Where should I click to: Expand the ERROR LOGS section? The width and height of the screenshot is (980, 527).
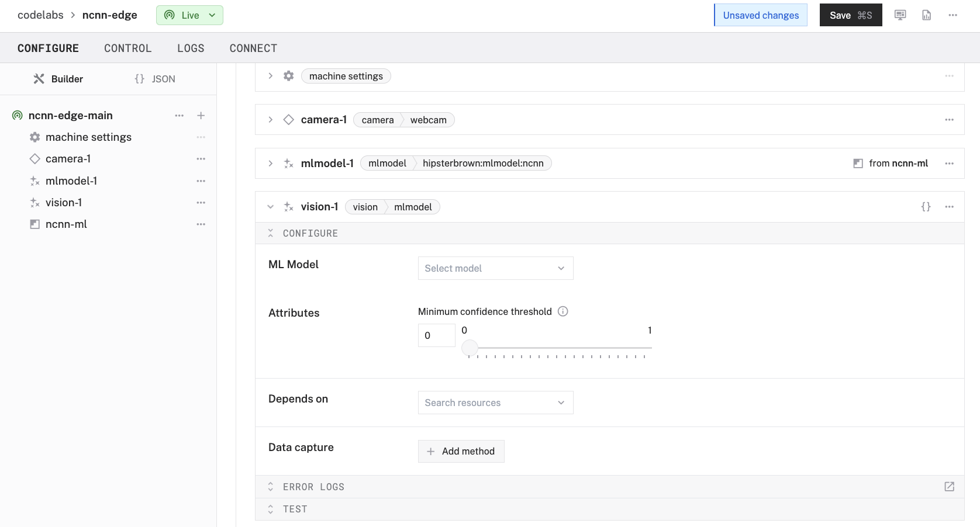click(271, 487)
